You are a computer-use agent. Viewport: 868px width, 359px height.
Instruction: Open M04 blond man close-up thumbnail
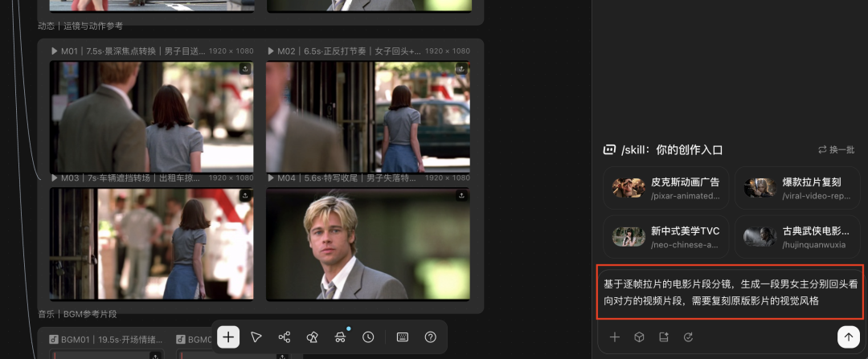point(367,244)
